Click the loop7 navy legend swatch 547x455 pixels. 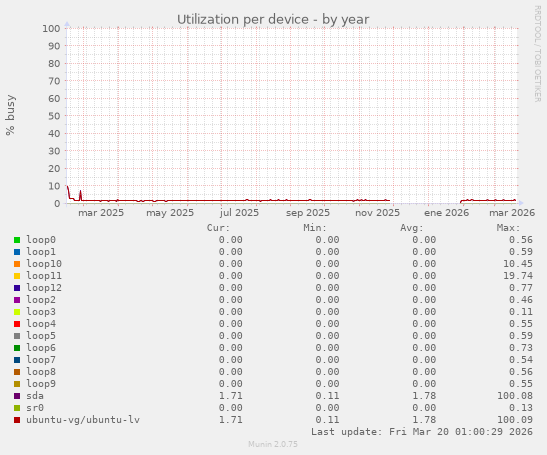coord(17,360)
